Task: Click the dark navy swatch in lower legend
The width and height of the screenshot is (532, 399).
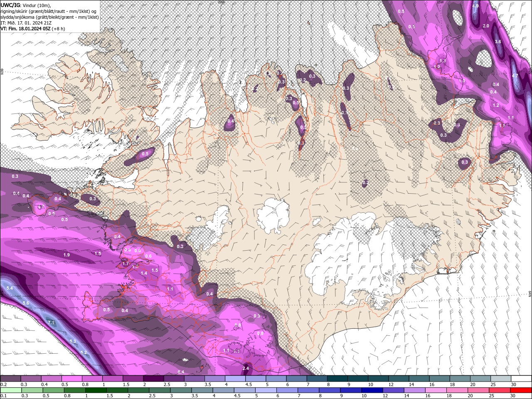Action: coord(371,390)
